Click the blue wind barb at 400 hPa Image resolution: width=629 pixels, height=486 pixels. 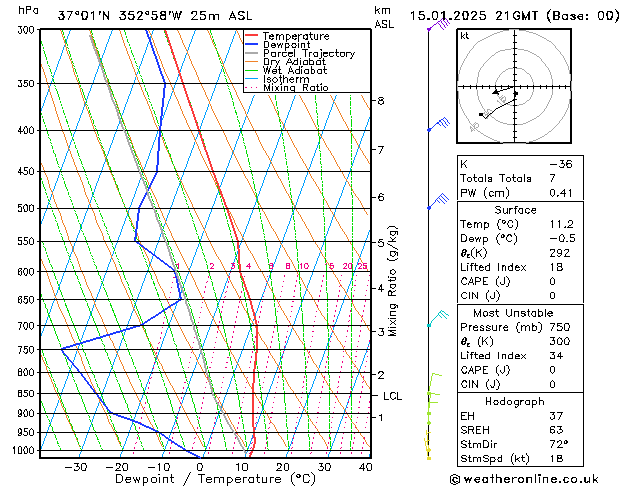tap(439, 124)
